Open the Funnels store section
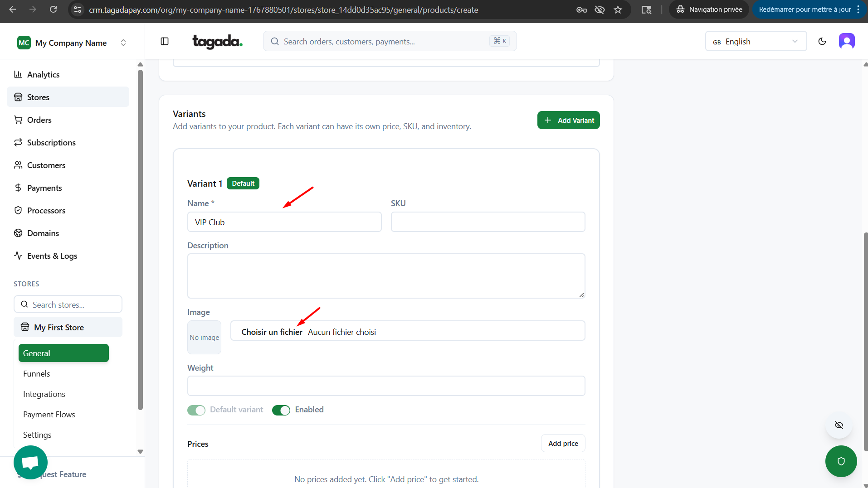Viewport: 868px width, 488px height. 37,374
